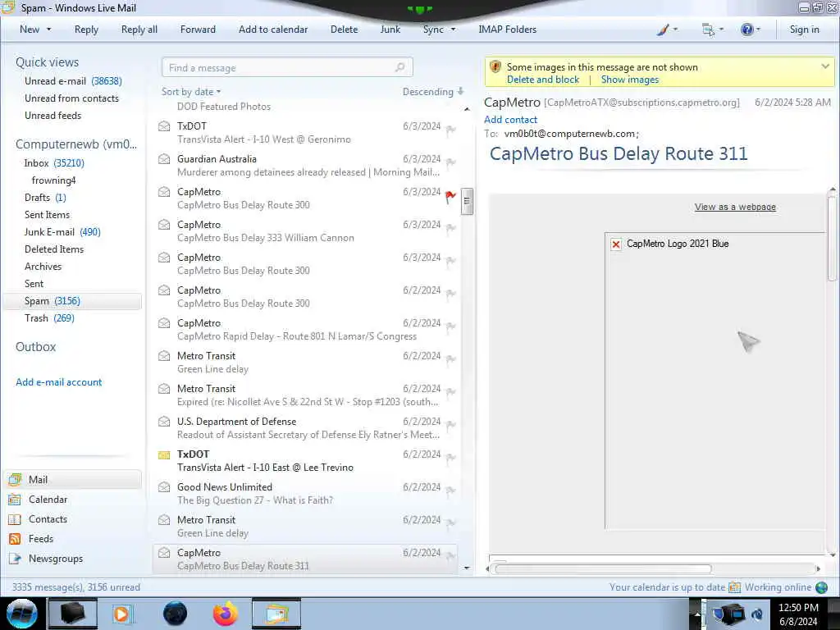Flag the Guardian Australia message
Screen dimensions: 840x630
click(450, 163)
